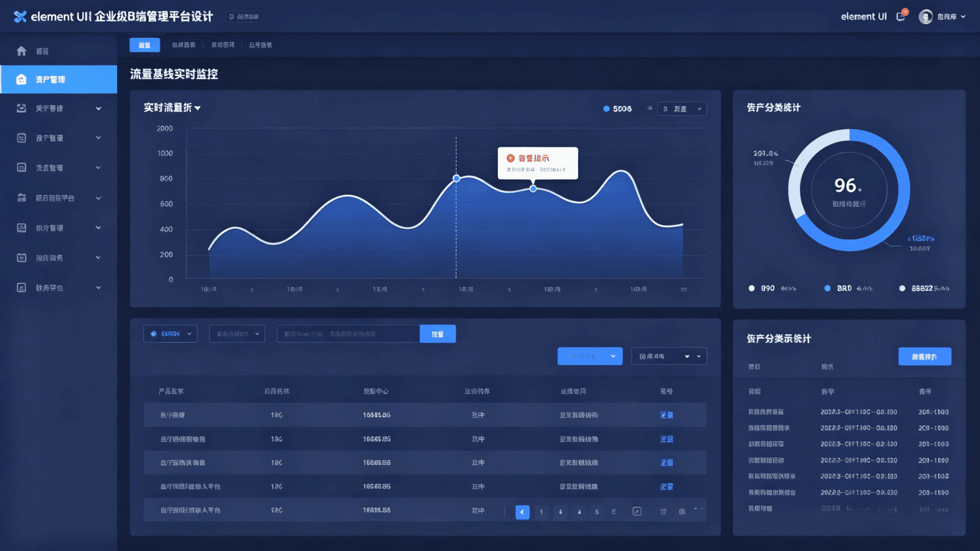Select the active blue tab in the tab bar

click(144, 45)
